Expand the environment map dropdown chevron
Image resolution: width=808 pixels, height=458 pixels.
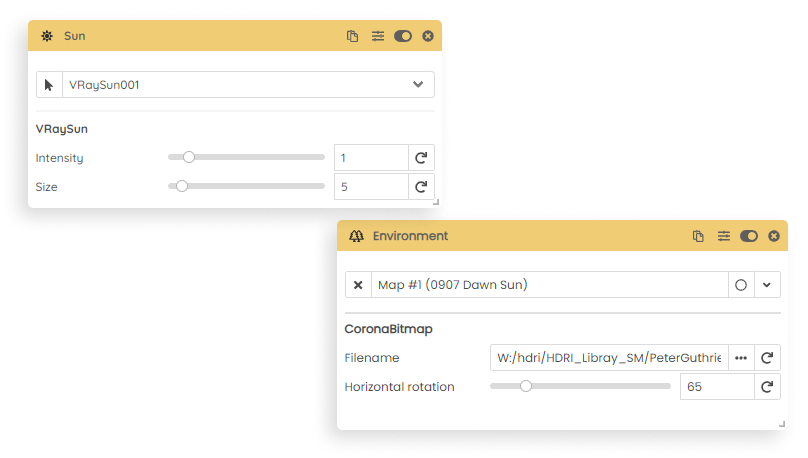click(767, 285)
